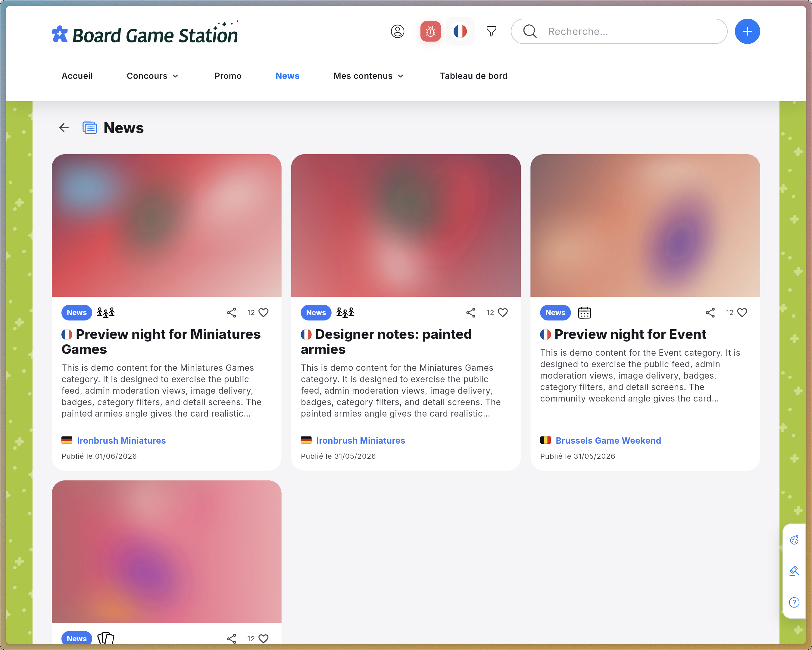Click News badge on Preview night for Miniatures card

(77, 313)
